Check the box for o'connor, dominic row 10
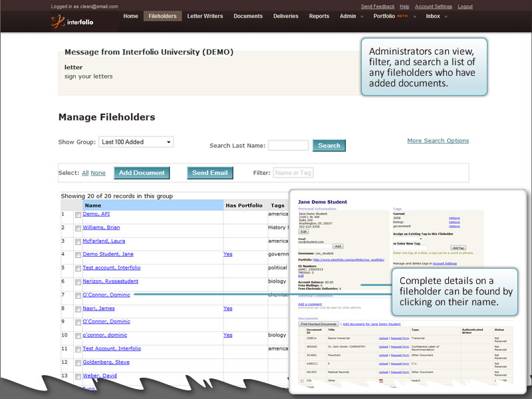 click(78, 336)
